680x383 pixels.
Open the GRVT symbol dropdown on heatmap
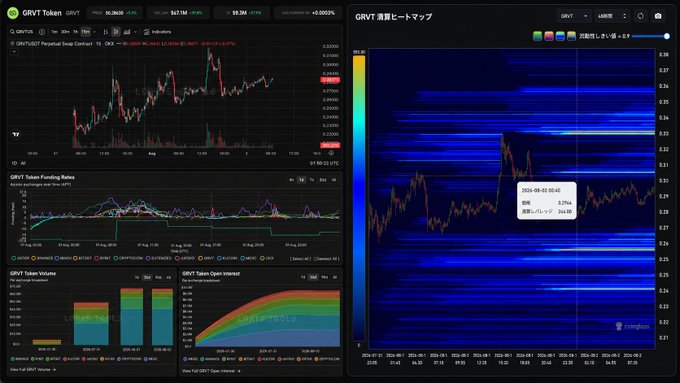pos(574,16)
